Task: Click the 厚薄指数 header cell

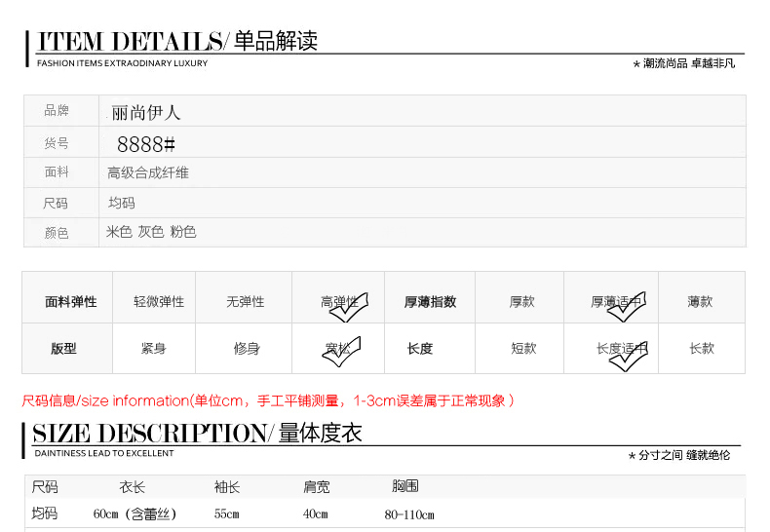Action: (430, 297)
